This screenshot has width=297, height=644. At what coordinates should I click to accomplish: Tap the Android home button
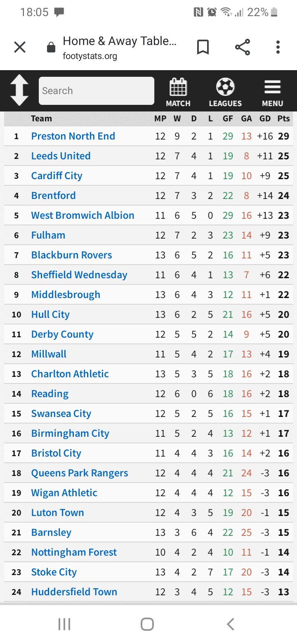pyautogui.click(x=147, y=624)
